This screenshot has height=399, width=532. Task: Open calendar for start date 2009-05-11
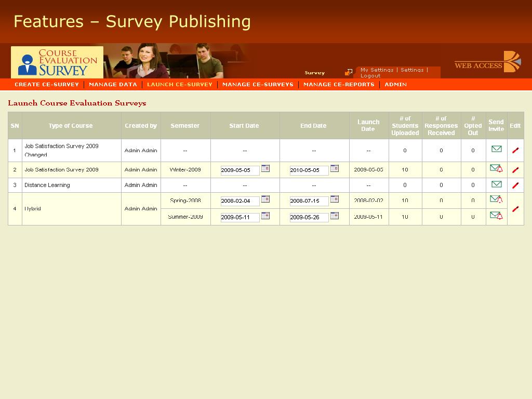(265, 216)
